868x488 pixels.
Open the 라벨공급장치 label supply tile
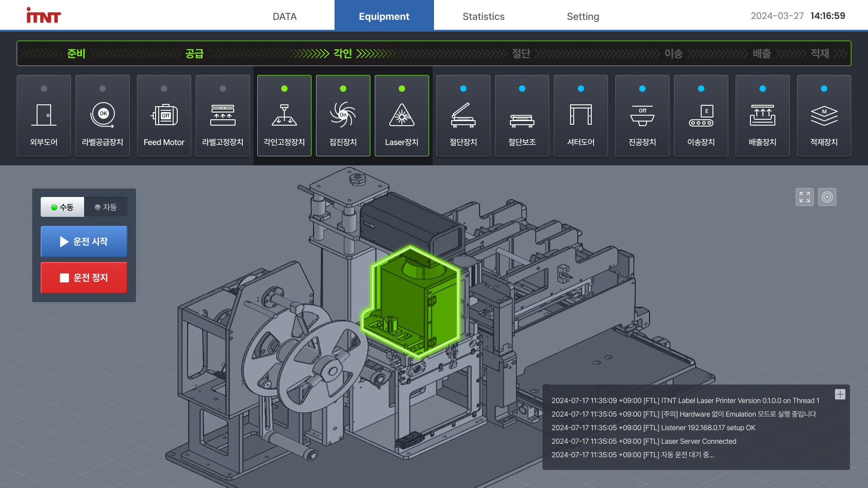(x=103, y=116)
